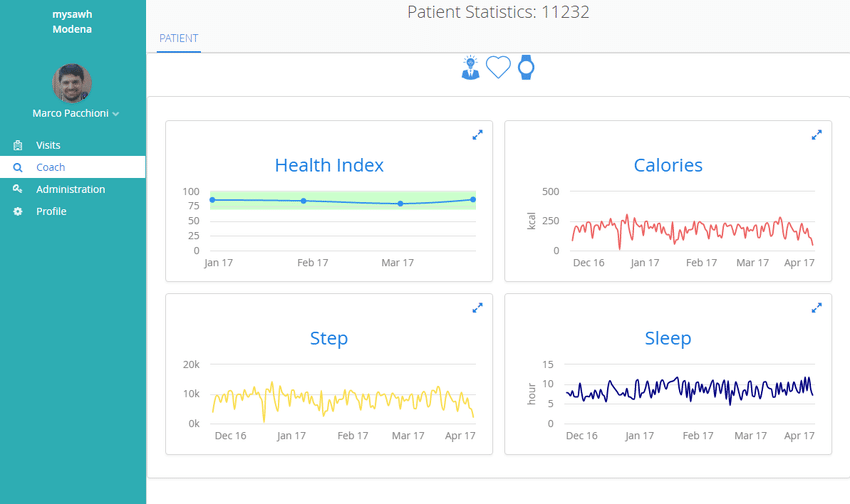Click the mysawh Modena brand title
850x504 pixels.
72,22
